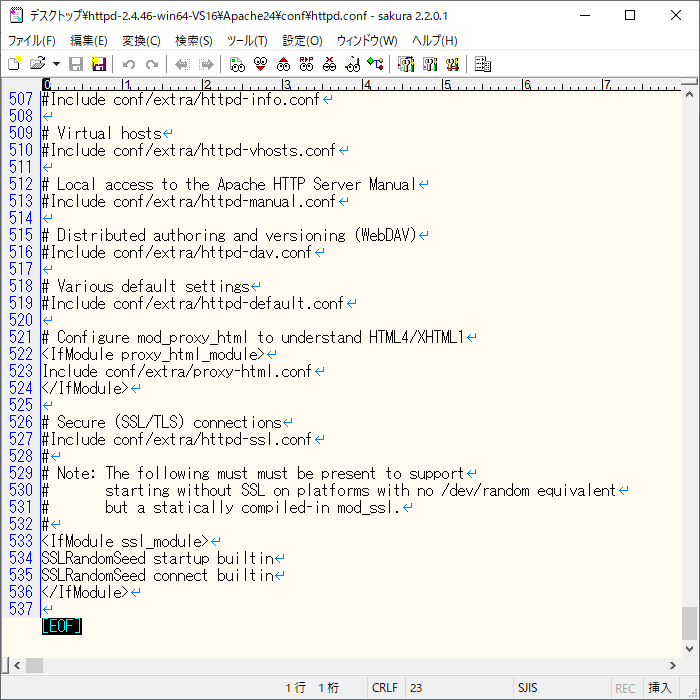This screenshot has width=700, height=700.
Task: Open the Replace (R&P) toolbar icon
Action: (306, 64)
